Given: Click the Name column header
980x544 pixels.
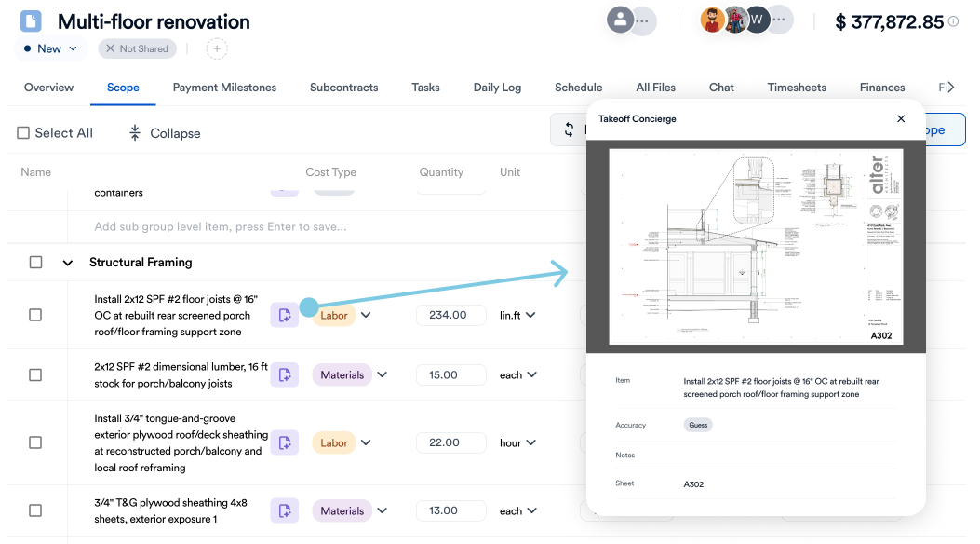Looking at the screenshot, I should 35,172.
